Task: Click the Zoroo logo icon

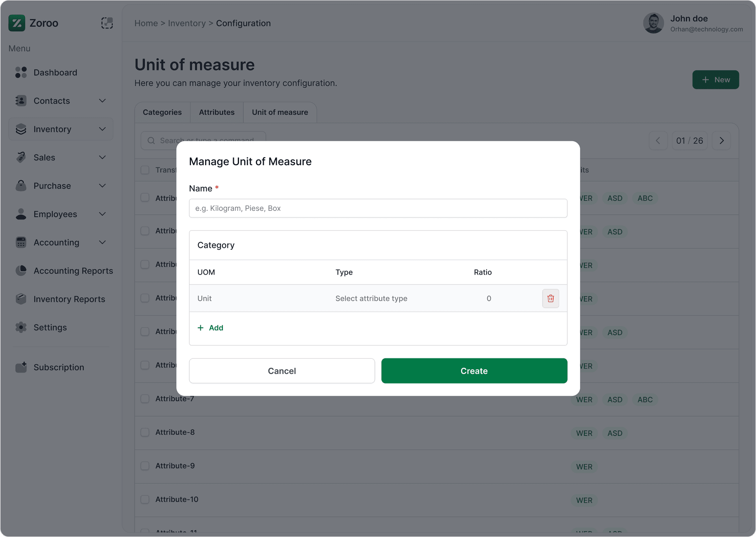Action: [x=17, y=23]
